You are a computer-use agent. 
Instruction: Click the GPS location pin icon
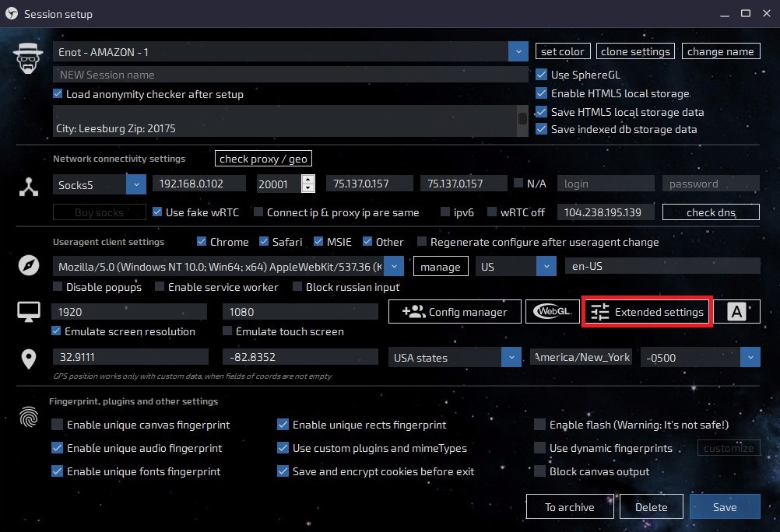pyautogui.click(x=28, y=359)
